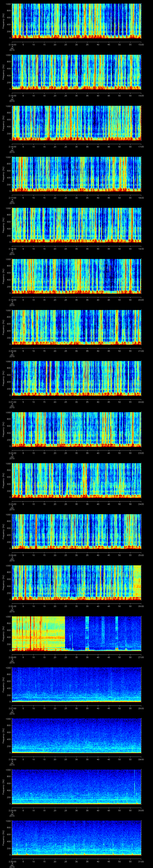This screenshot has width=153, height=868.
Task: Click the "28:00" end time label
Action: [x=141, y=708]
